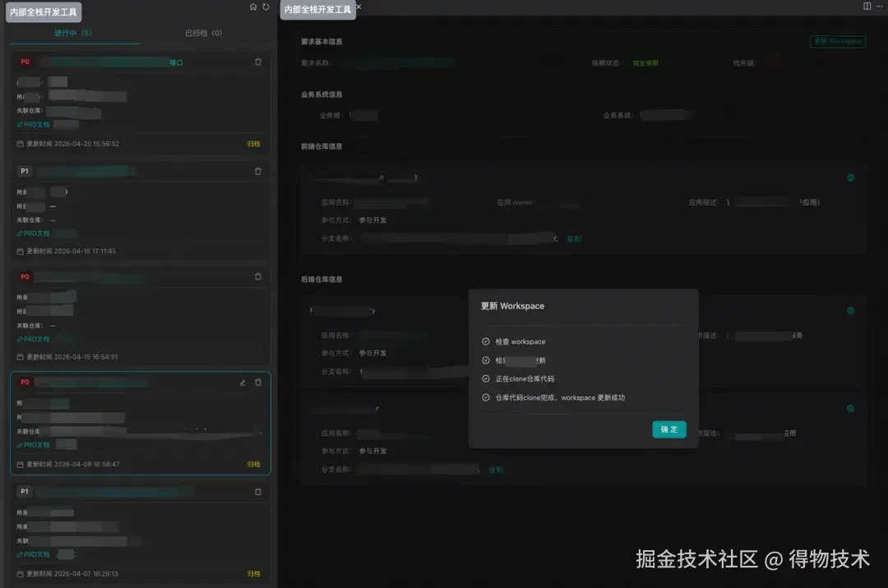Viewport: 888px width, 588px height.
Task: Open PRD文档 link in the 2026-04-20 card
Action: click(x=34, y=125)
